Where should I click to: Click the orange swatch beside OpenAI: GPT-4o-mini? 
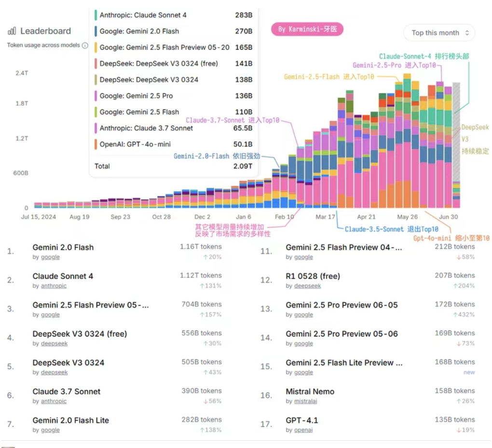click(96, 144)
